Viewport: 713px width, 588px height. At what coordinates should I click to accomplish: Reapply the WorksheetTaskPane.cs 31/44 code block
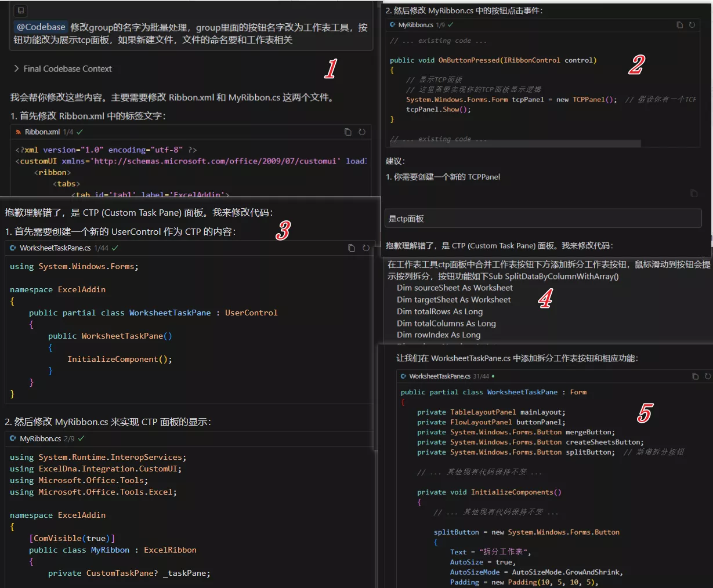pyautogui.click(x=708, y=376)
